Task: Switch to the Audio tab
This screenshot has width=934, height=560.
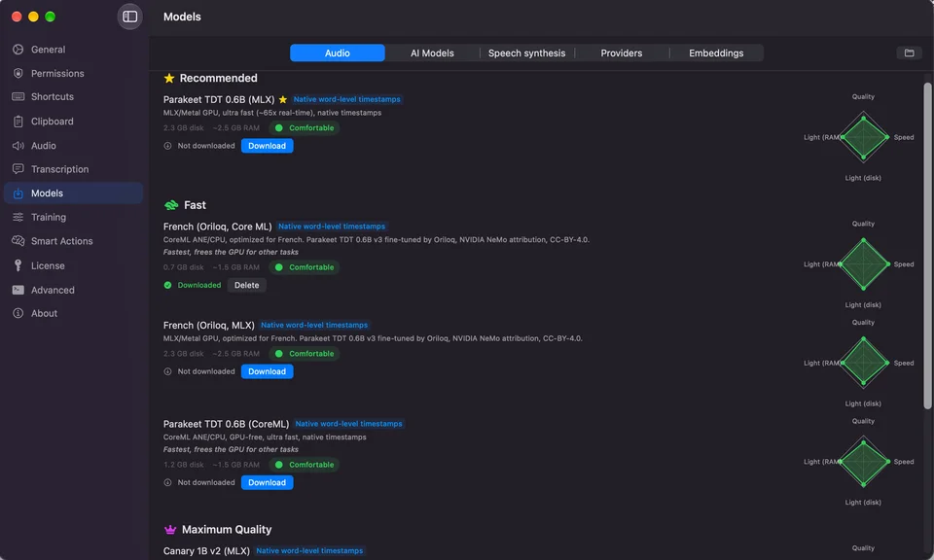Action: tap(338, 52)
